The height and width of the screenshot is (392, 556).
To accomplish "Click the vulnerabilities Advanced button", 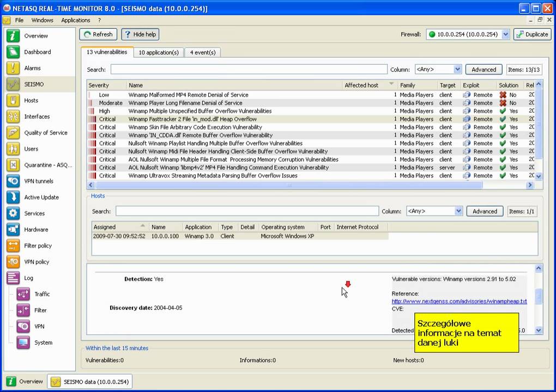I will (484, 70).
